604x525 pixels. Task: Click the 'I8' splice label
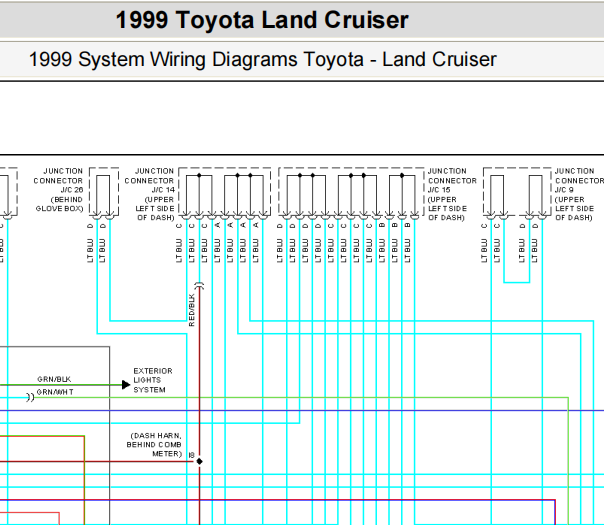click(191, 455)
